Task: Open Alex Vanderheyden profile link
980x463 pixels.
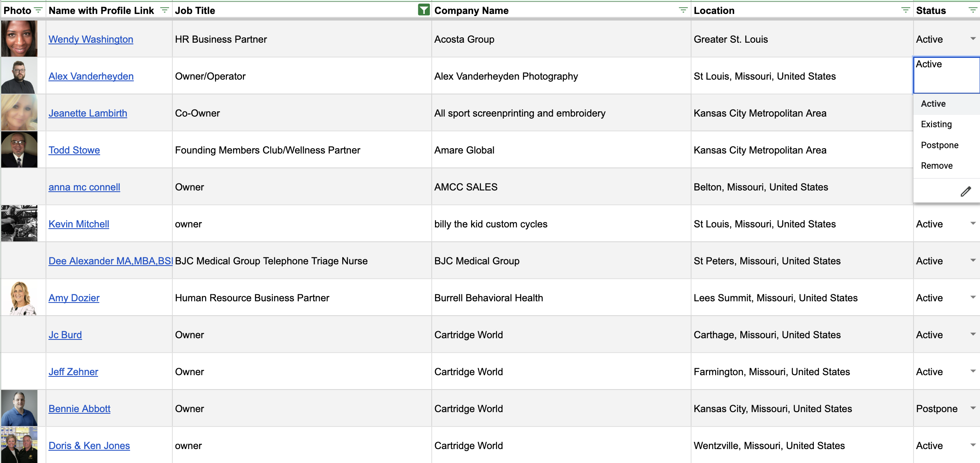Action: 91,76
